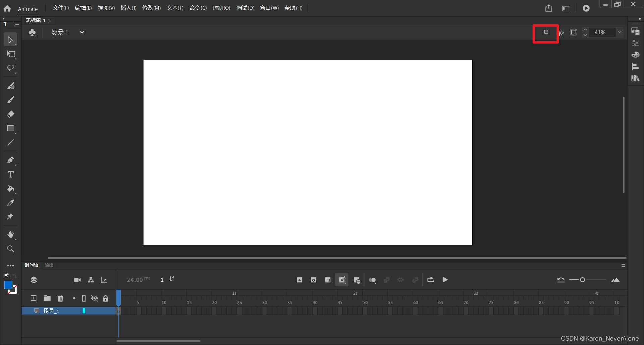Open layer depth panel graph icon

(104, 280)
